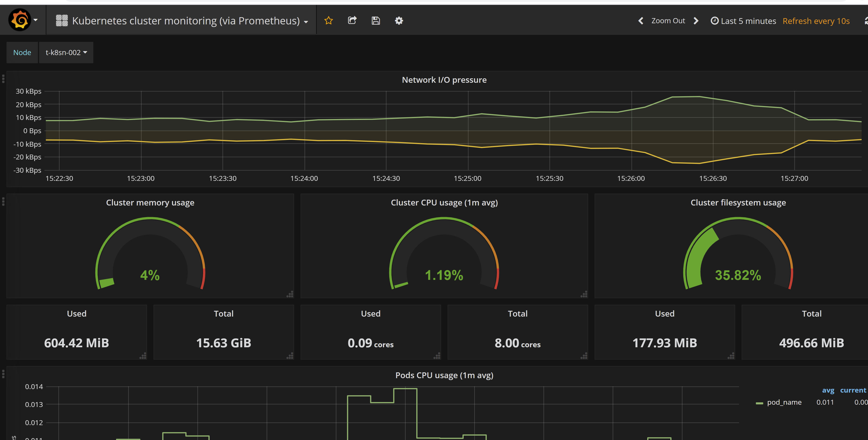Click the 1.19% CPU gauge
Viewport: 868px width, 440px height.
point(444,253)
